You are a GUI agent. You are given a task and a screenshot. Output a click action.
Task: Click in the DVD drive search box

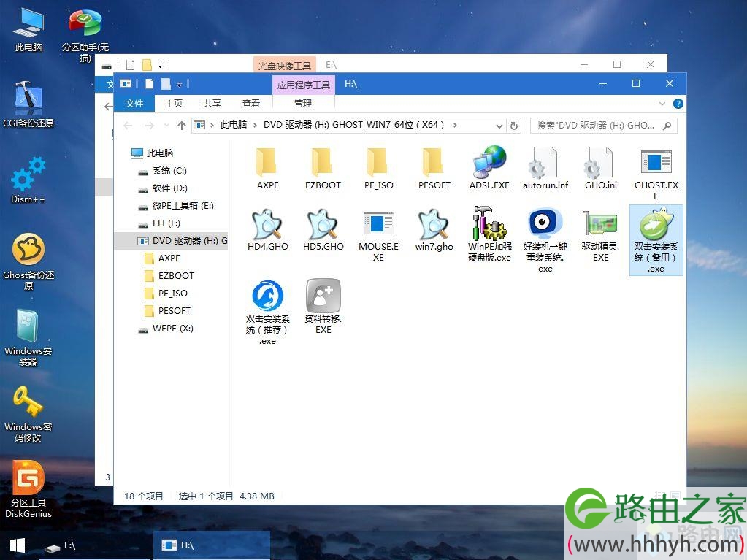[603, 126]
